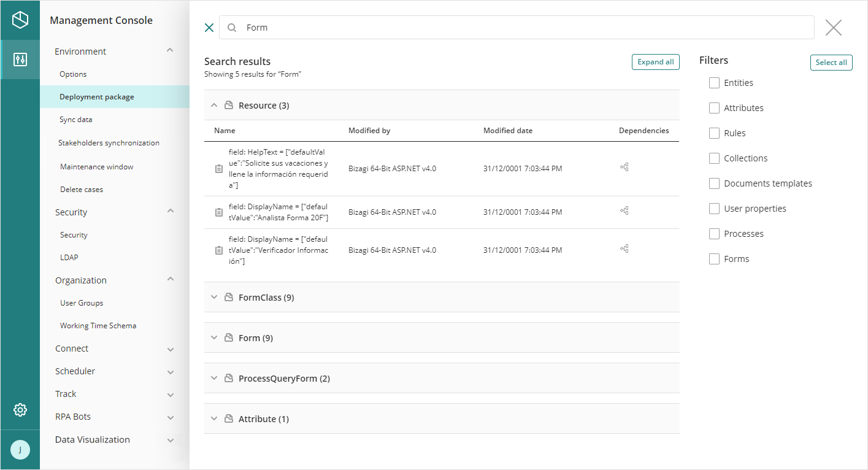The width and height of the screenshot is (868, 470).
Task: Expand the FormClass (9) results group
Action: coord(214,297)
